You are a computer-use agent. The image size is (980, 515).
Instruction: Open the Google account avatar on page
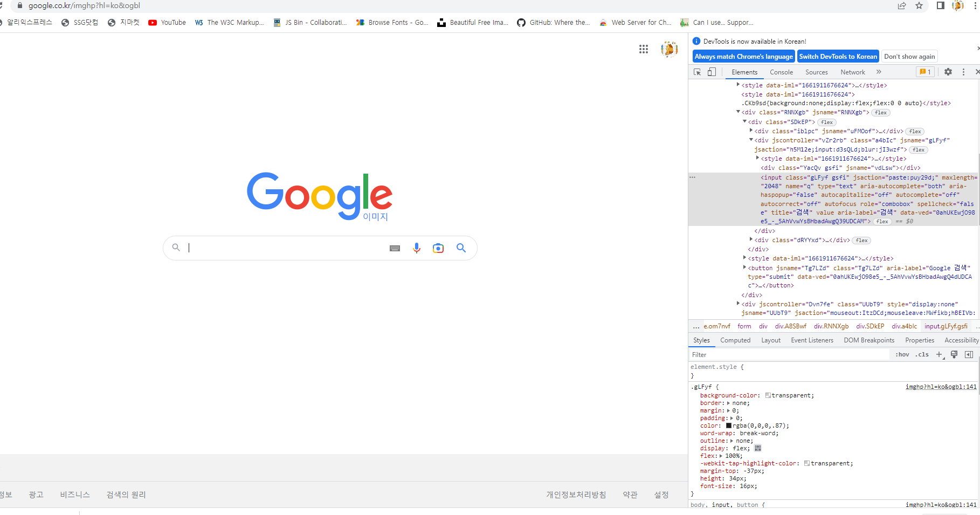pyautogui.click(x=669, y=49)
